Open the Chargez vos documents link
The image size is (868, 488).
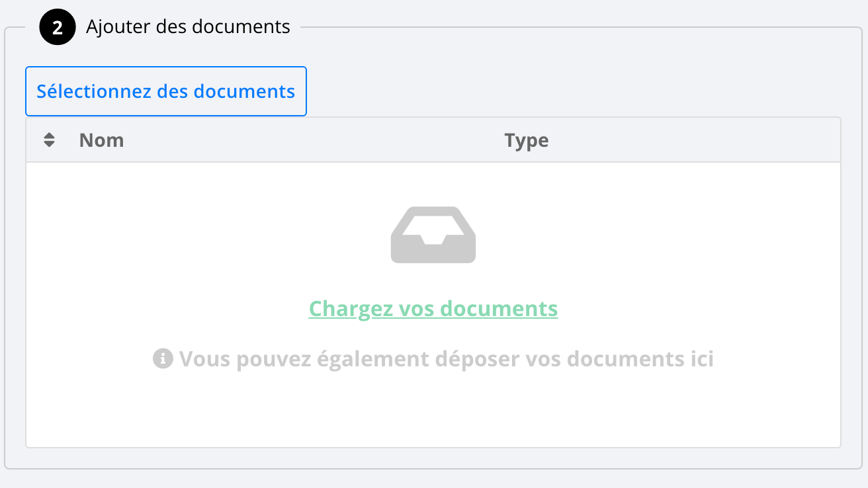click(x=433, y=309)
